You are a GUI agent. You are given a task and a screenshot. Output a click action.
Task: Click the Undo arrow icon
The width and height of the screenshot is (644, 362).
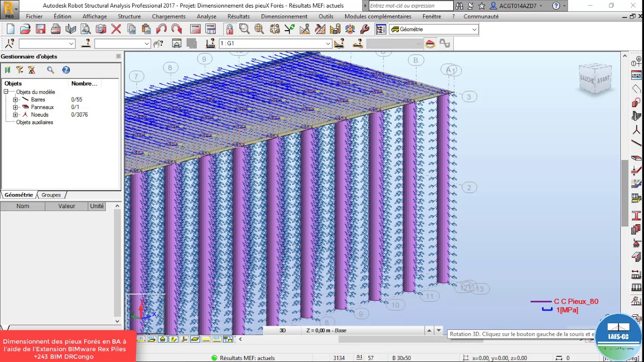click(x=162, y=29)
